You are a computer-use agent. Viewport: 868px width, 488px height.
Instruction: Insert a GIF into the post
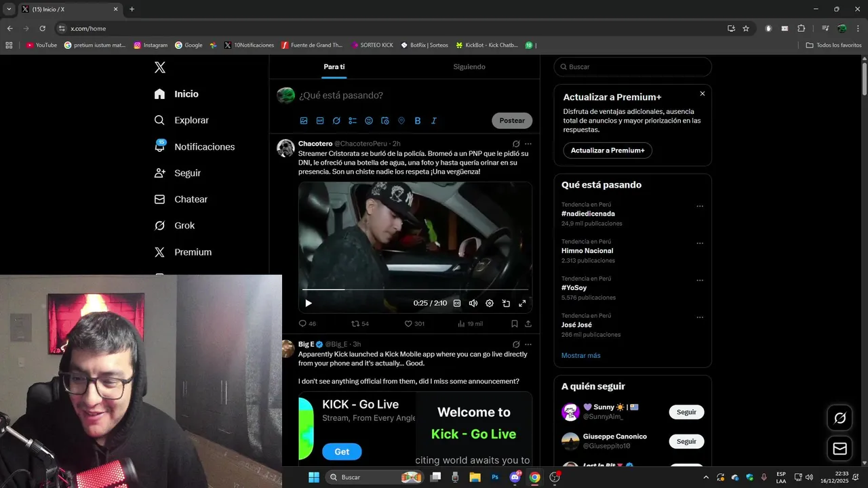[x=320, y=121]
